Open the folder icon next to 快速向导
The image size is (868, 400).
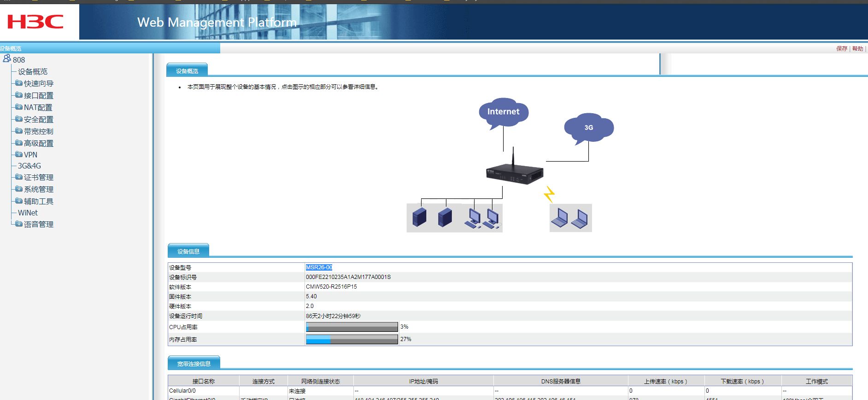coord(19,83)
